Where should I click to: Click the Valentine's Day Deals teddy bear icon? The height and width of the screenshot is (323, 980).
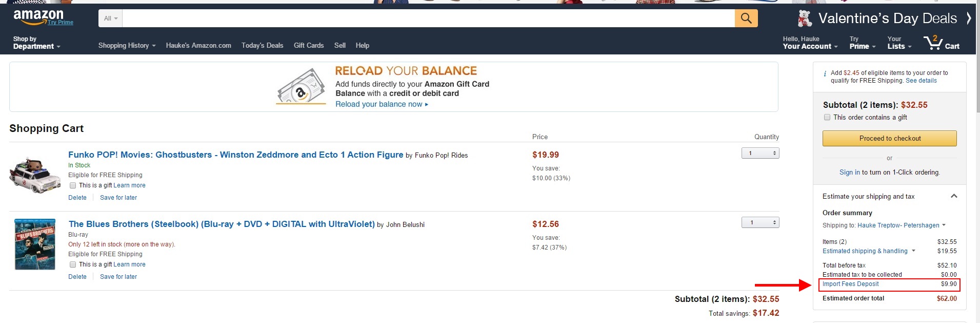point(805,18)
